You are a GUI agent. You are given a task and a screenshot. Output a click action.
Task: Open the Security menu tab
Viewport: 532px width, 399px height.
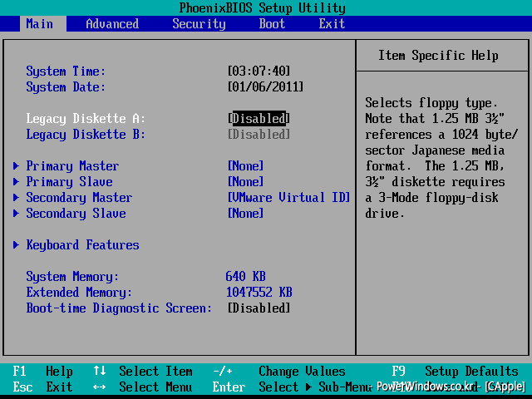(199, 24)
